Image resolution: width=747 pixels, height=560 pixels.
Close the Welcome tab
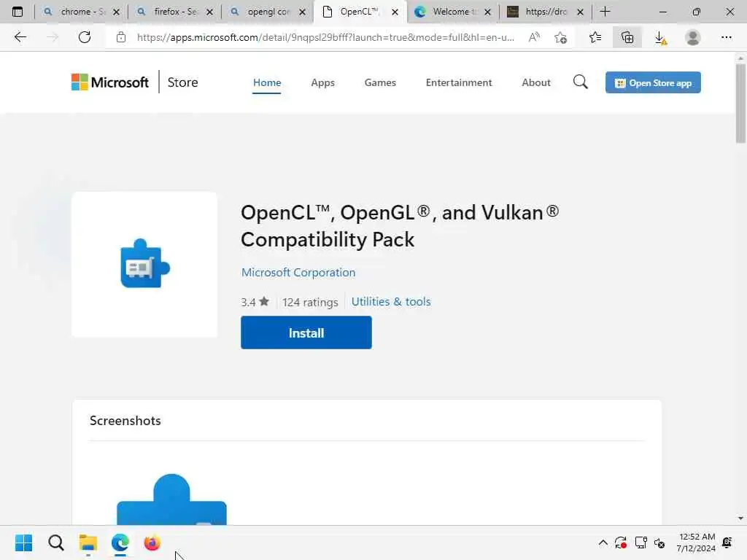(x=487, y=12)
